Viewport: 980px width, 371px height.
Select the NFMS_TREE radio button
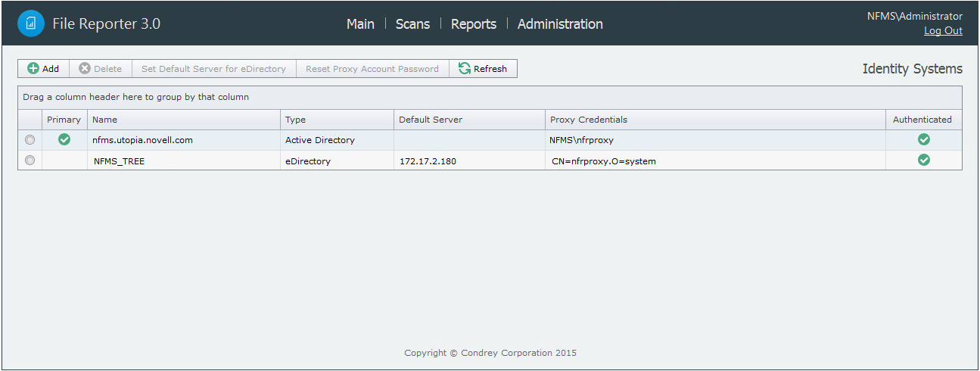coord(30,161)
